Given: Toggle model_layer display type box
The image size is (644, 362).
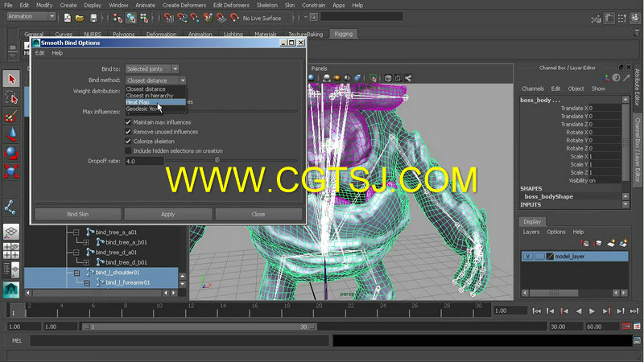Looking at the screenshot, I should (x=539, y=256).
